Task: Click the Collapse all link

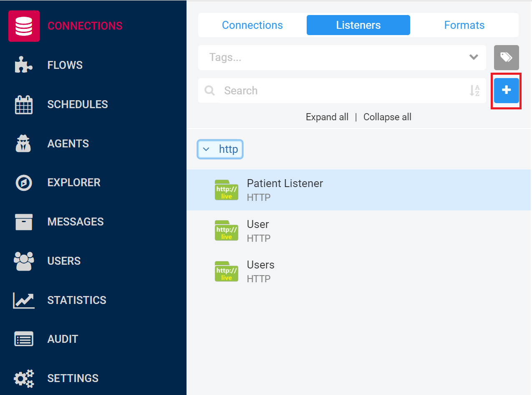Action: coord(387,117)
